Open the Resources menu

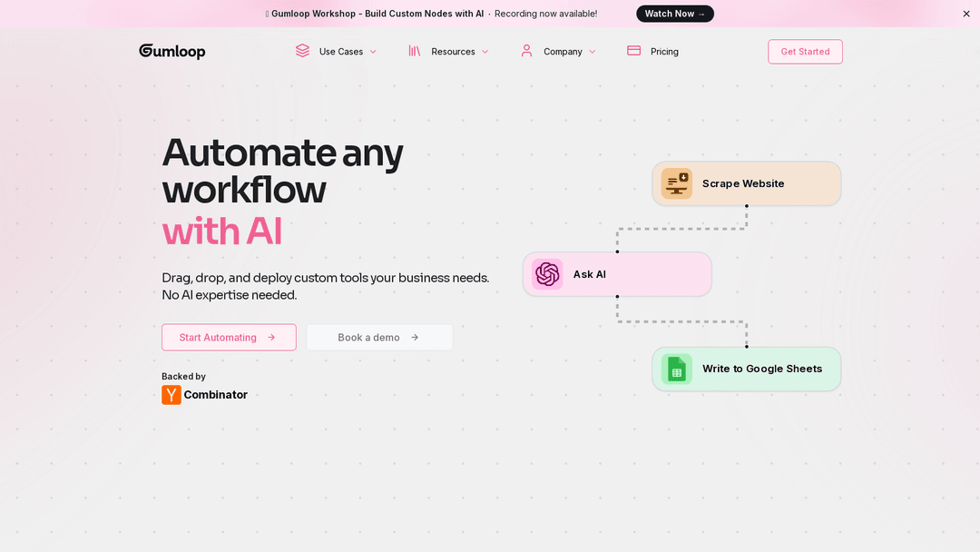click(x=448, y=51)
